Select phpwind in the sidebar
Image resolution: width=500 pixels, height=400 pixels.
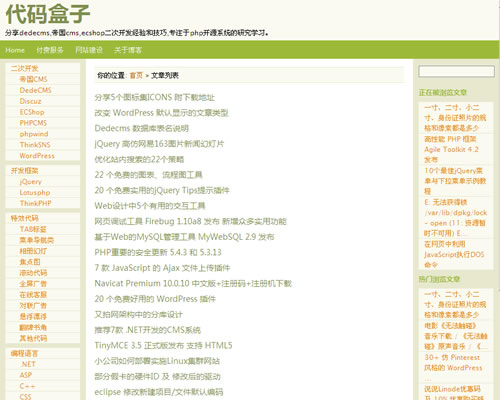click(x=34, y=134)
